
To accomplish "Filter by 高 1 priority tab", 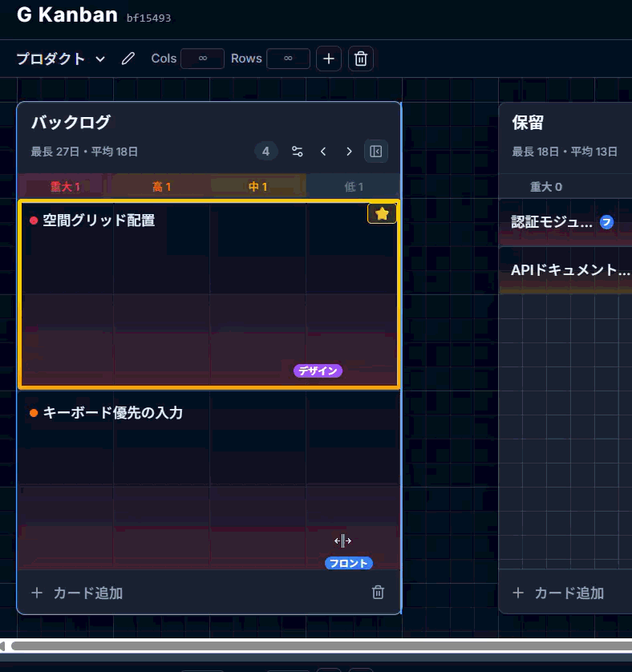I will pyautogui.click(x=162, y=186).
